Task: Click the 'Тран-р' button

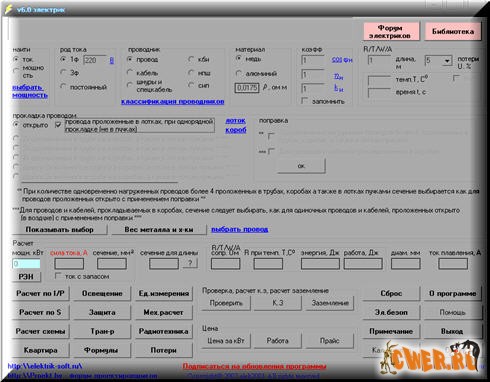Action: click(102, 331)
